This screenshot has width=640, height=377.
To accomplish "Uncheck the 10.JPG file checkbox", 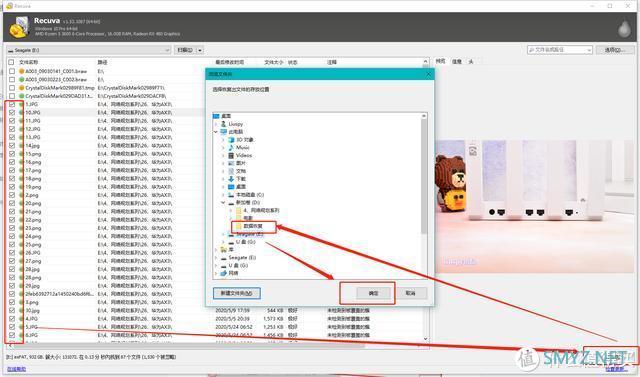I will (11, 112).
